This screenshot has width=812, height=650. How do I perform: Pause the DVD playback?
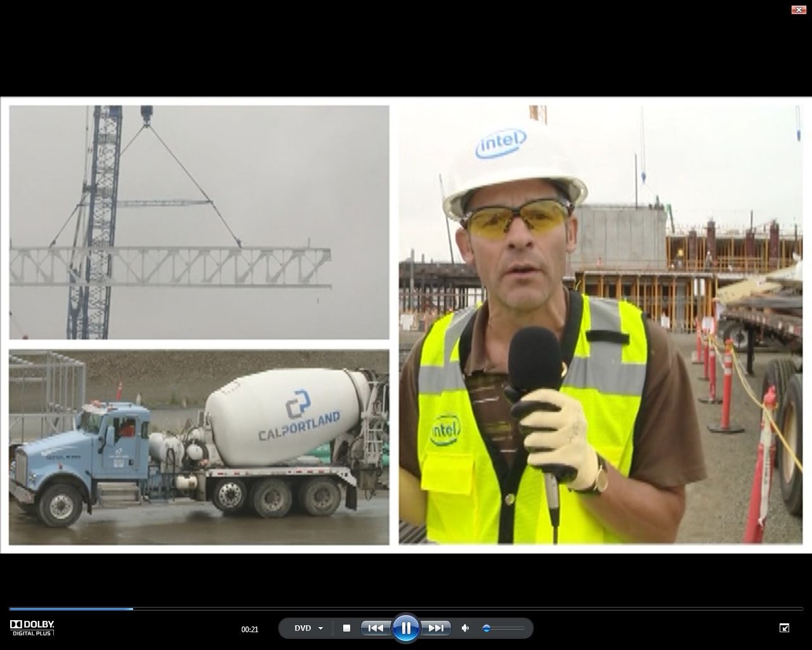[405, 628]
